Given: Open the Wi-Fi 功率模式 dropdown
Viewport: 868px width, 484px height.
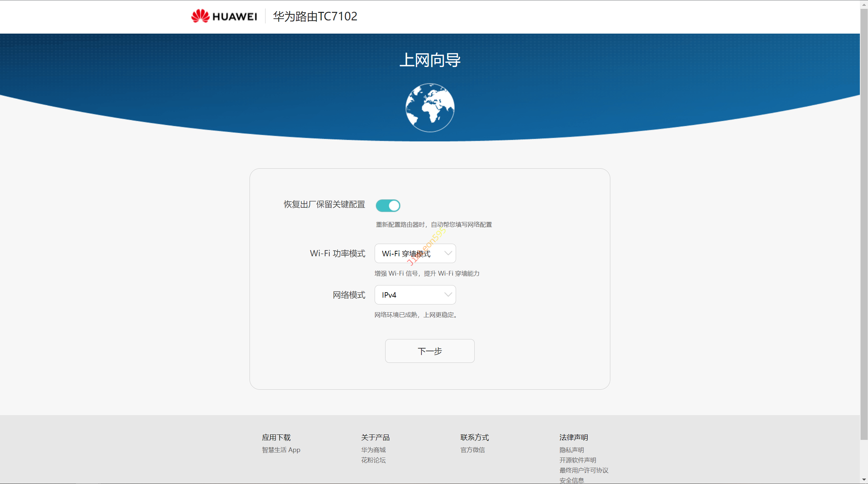Looking at the screenshot, I should (415, 254).
